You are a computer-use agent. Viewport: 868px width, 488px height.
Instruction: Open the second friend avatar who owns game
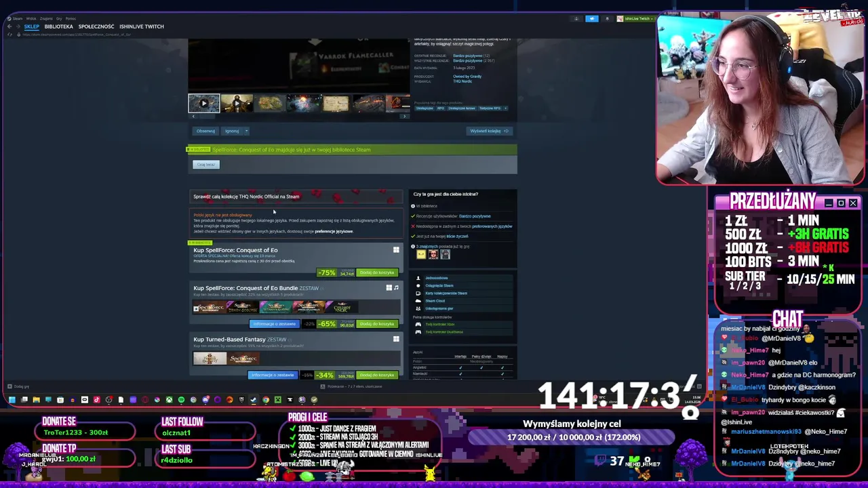coord(433,254)
